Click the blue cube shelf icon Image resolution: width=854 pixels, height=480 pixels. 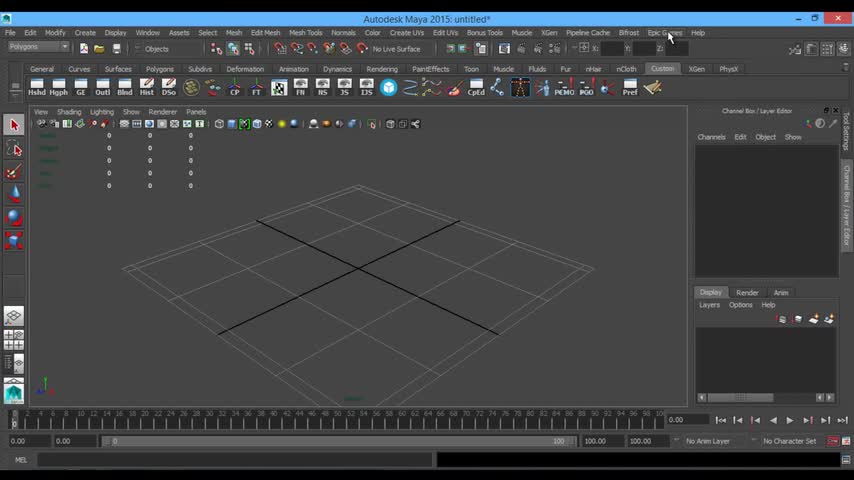388,88
